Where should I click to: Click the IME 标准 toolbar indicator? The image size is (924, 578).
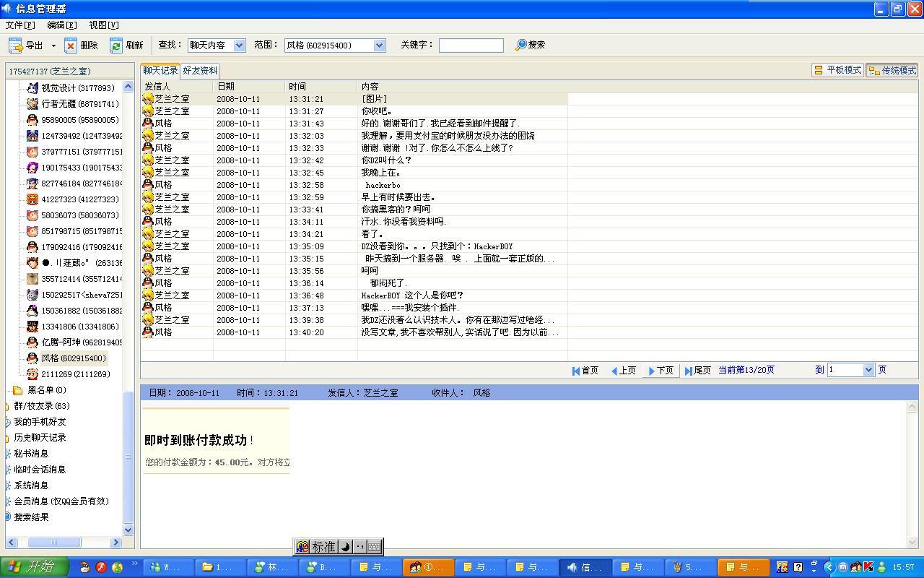coord(323,547)
